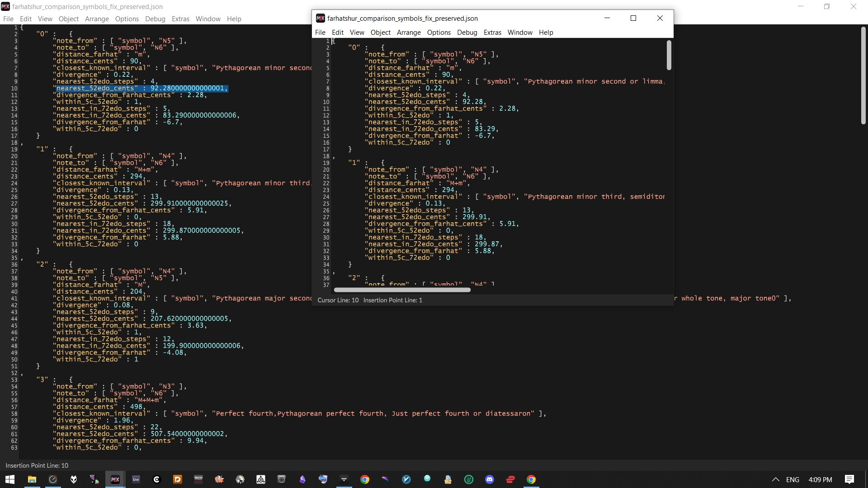
Task: Open the File menu in the front window
Action: [320, 33]
